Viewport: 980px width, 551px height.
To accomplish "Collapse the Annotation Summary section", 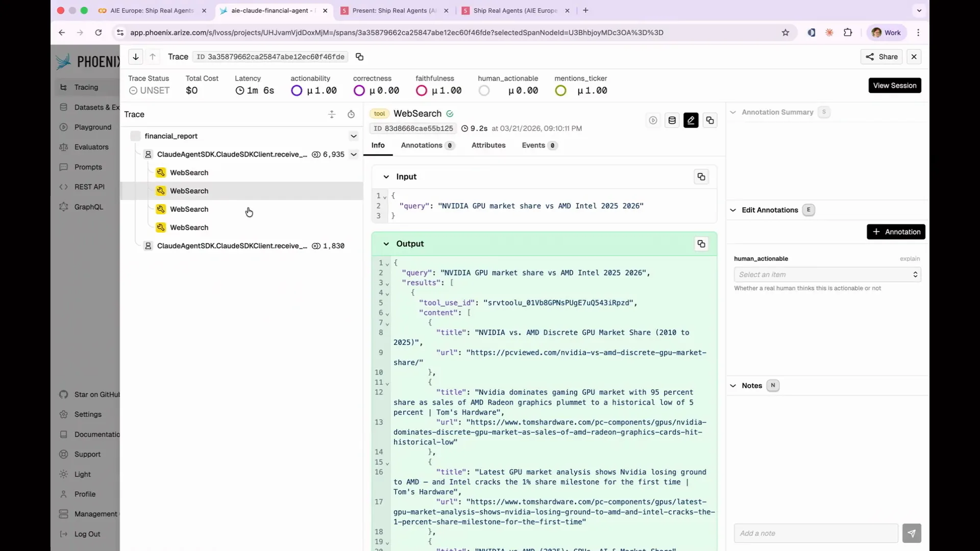I will pyautogui.click(x=733, y=112).
